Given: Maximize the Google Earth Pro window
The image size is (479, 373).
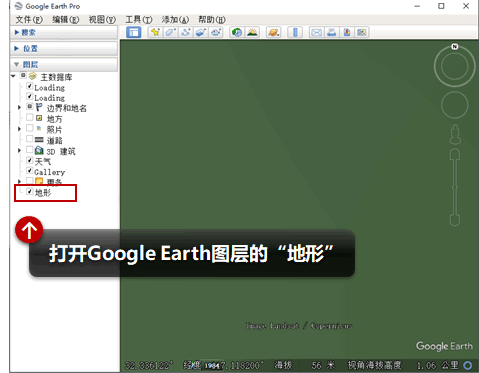Looking at the screenshot, I should click(441, 6).
